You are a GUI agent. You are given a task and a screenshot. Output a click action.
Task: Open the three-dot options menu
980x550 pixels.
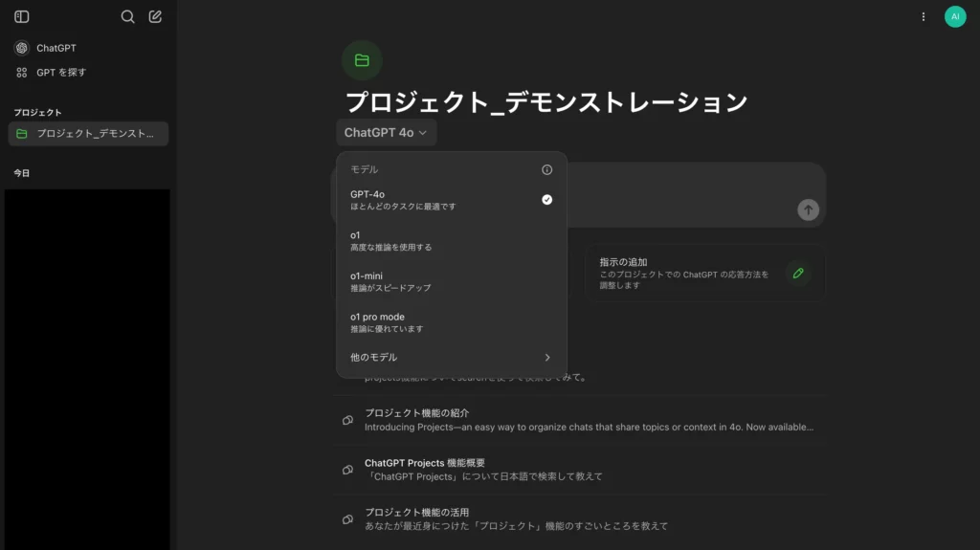tap(923, 16)
